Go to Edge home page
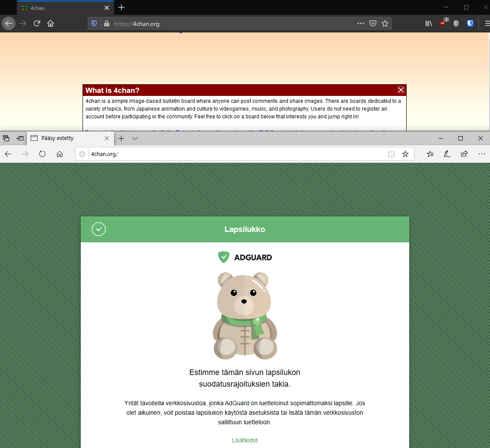 click(59, 154)
